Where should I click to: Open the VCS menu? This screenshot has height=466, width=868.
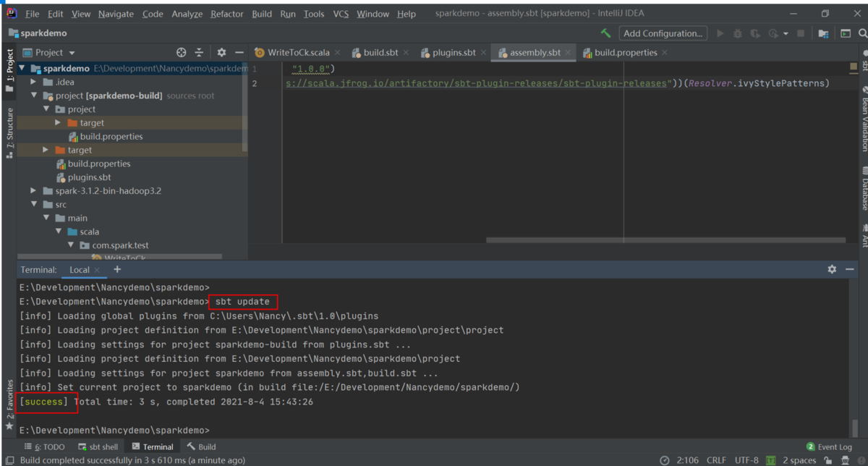(341, 14)
